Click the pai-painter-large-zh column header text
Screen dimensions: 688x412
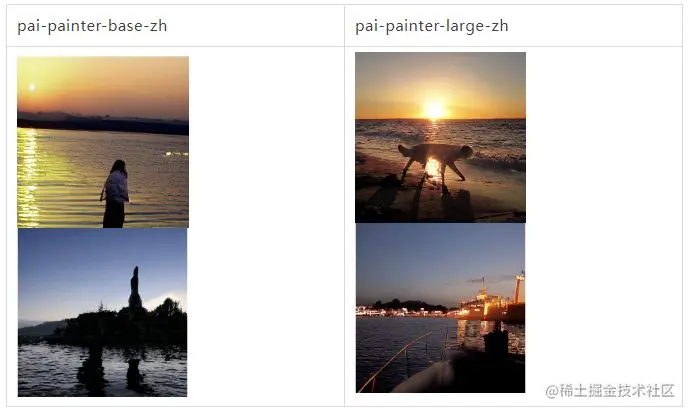[x=432, y=26]
